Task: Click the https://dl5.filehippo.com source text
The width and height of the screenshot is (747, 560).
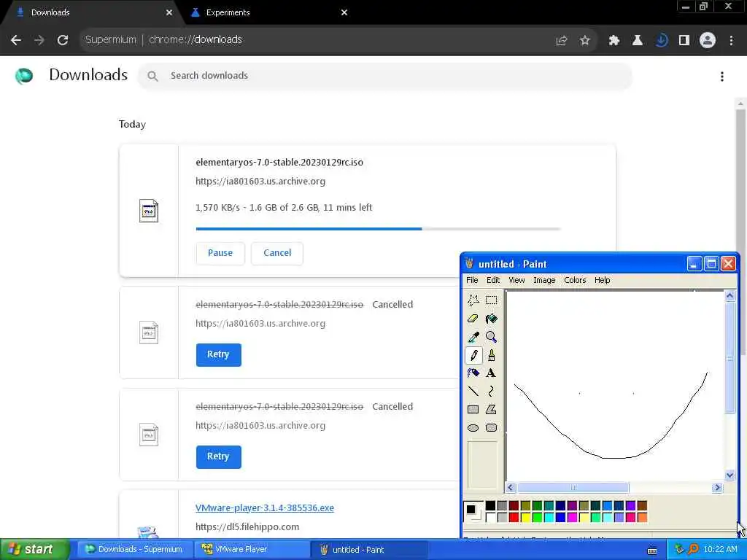Action: (x=247, y=527)
